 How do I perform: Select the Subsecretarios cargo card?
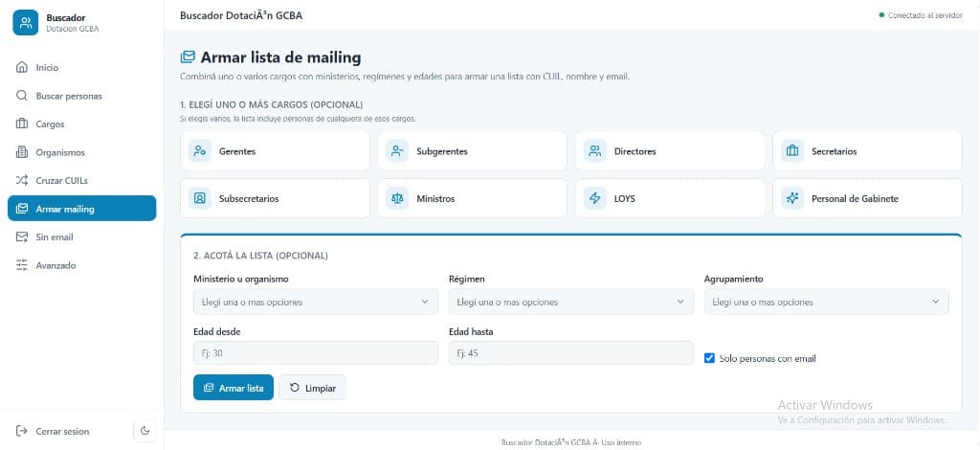tap(275, 199)
